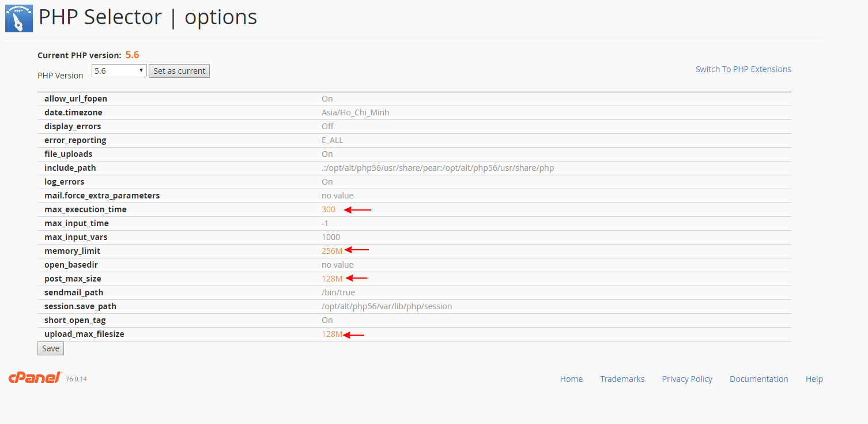
Task: Edit the max_execution_time value 300
Action: (x=329, y=209)
